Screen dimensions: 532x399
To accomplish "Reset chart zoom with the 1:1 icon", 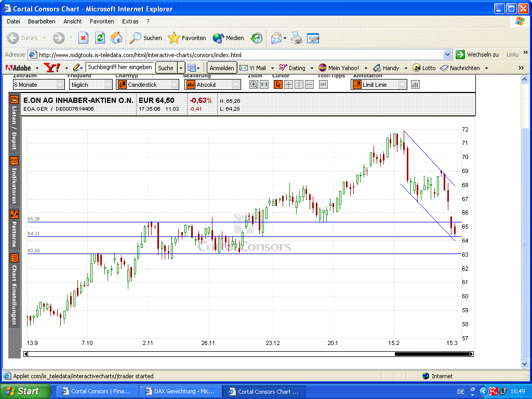I will 264,85.
